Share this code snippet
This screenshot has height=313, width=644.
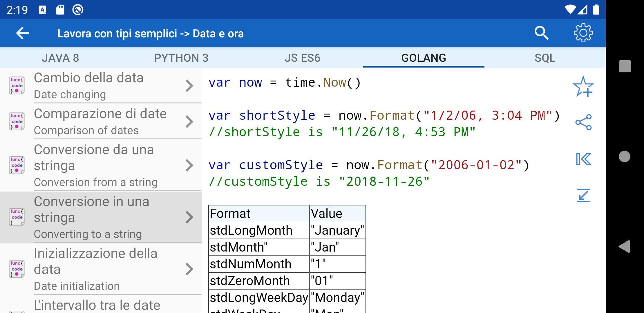(x=583, y=122)
